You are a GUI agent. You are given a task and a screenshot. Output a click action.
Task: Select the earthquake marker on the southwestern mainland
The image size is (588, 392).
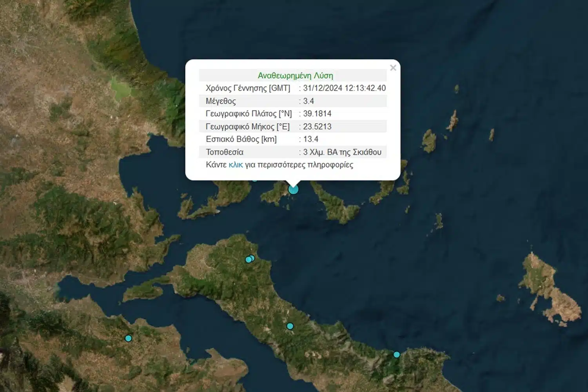pos(128,338)
